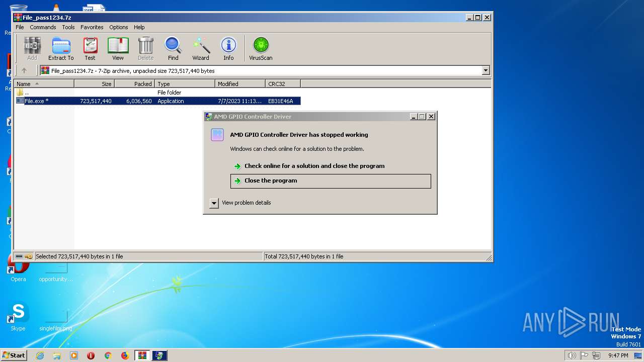
Task: Click the Application type cell
Action: (171, 101)
